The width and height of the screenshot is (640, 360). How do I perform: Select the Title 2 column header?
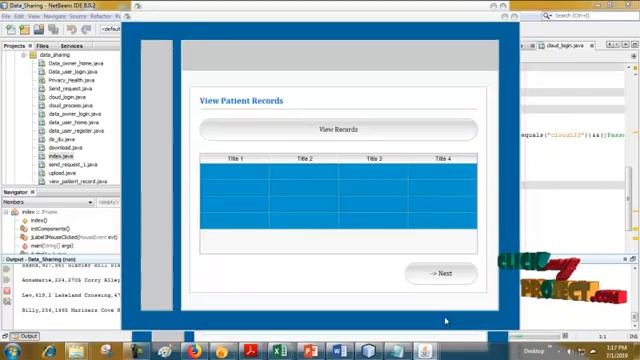click(x=304, y=159)
